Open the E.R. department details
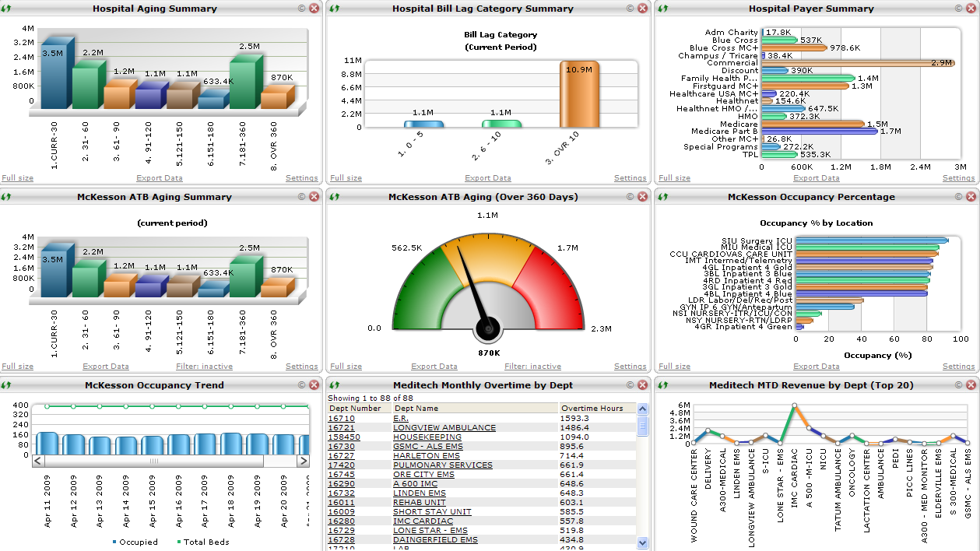 click(x=402, y=417)
